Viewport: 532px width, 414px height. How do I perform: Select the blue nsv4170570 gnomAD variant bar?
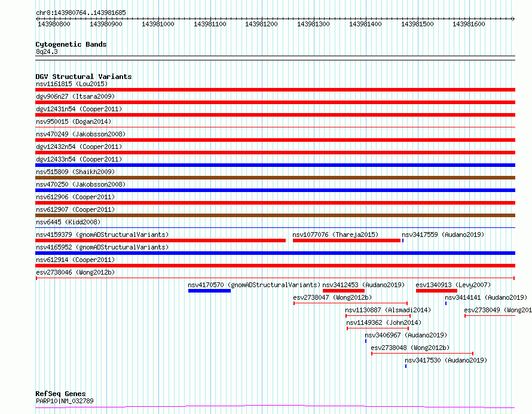209,291
